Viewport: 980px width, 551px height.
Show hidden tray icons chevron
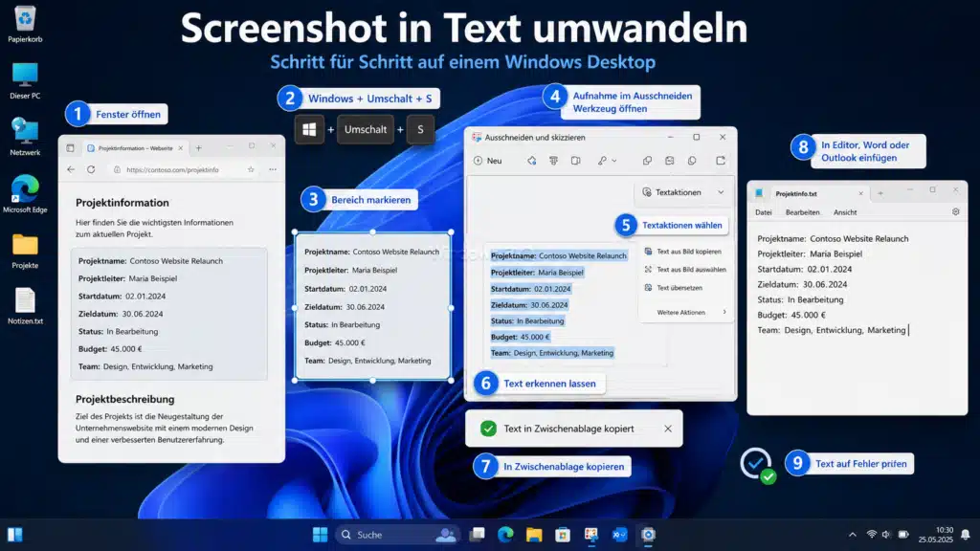pyautogui.click(x=853, y=535)
